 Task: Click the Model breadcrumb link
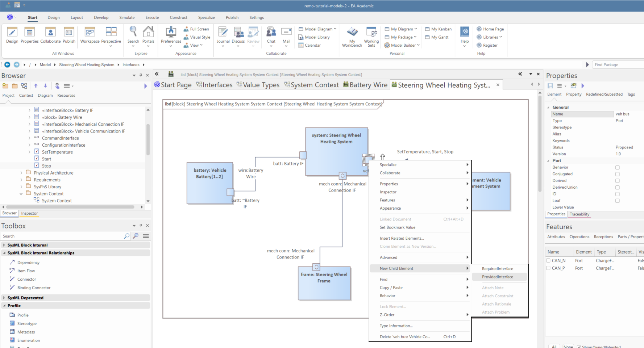pyautogui.click(x=45, y=65)
